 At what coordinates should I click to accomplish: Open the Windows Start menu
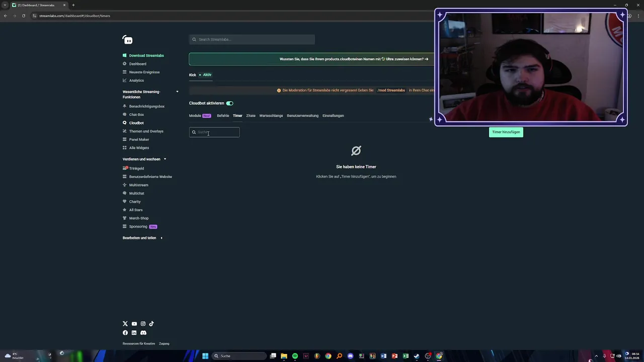click(x=205, y=356)
